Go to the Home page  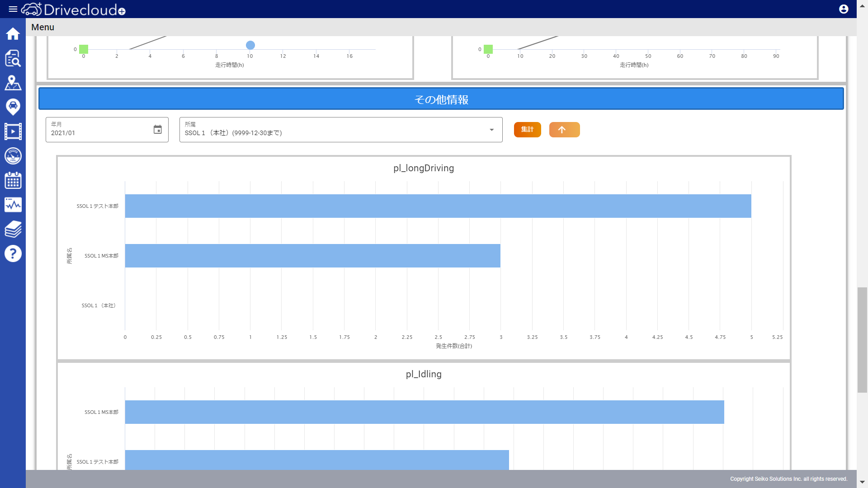13,34
